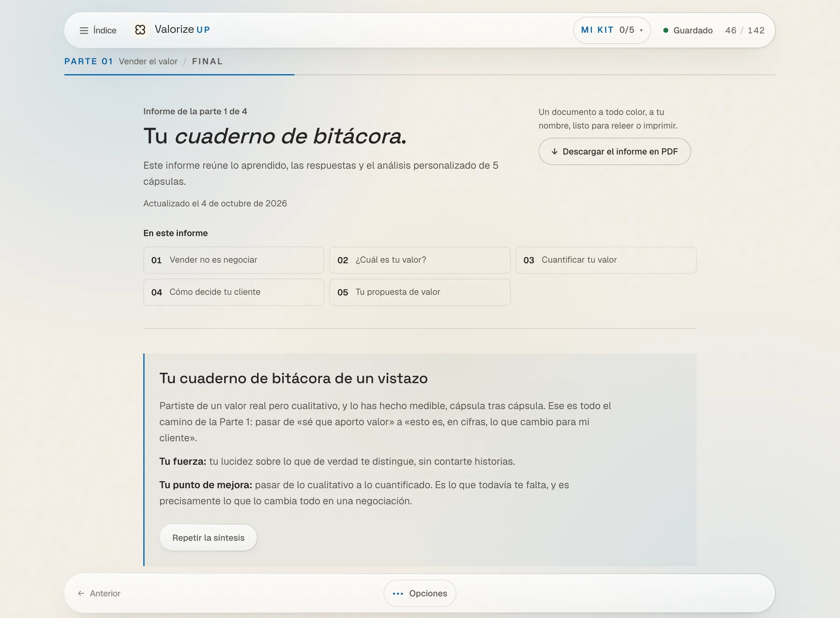Open capsule 05 Tu propuesta de valor
Image resolution: width=840 pixels, height=618 pixels.
pyautogui.click(x=420, y=292)
